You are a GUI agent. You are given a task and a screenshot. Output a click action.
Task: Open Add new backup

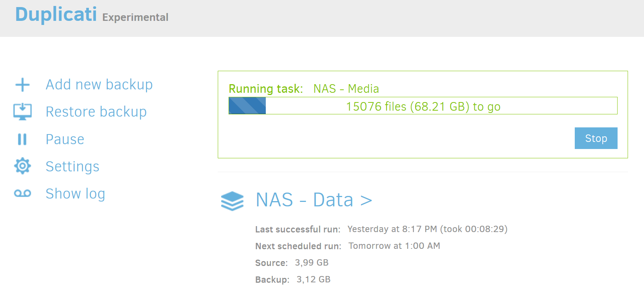point(99,85)
